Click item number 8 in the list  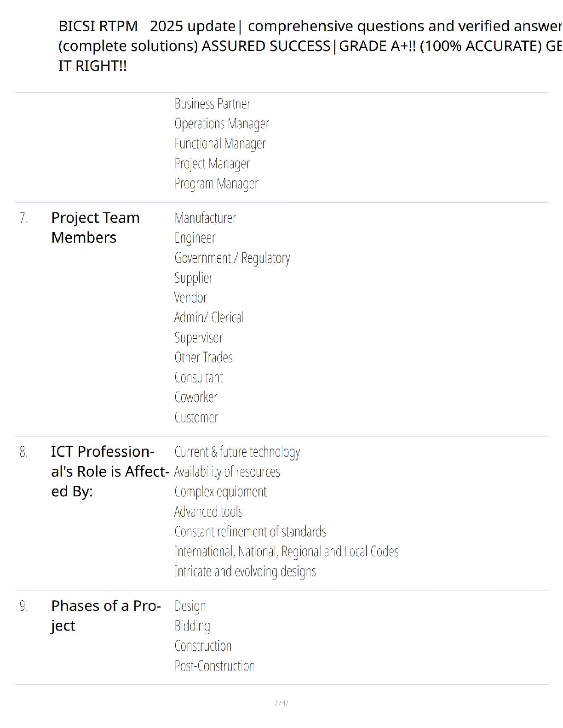23,453
